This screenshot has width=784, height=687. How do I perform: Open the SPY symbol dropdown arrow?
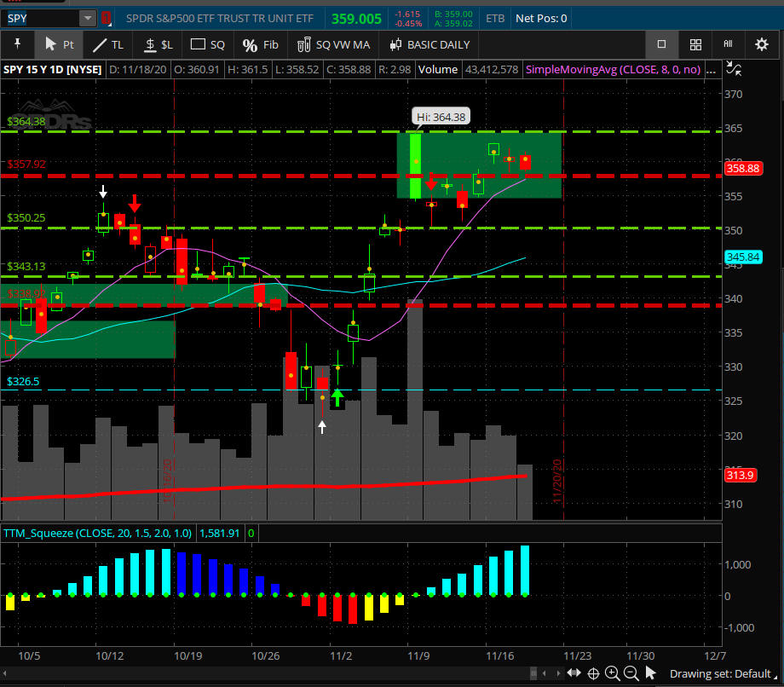[88, 19]
